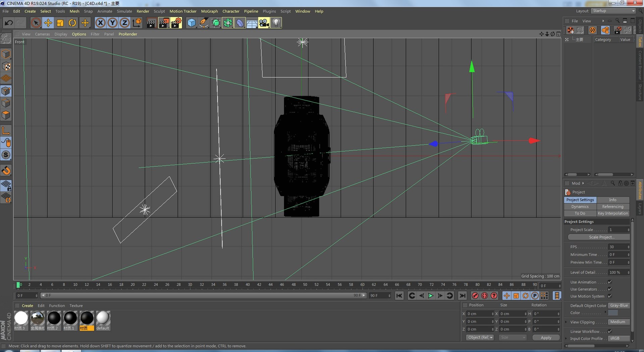Click the Undo arrow icon
The image size is (644, 352).
pyautogui.click(x=9, y=23)
